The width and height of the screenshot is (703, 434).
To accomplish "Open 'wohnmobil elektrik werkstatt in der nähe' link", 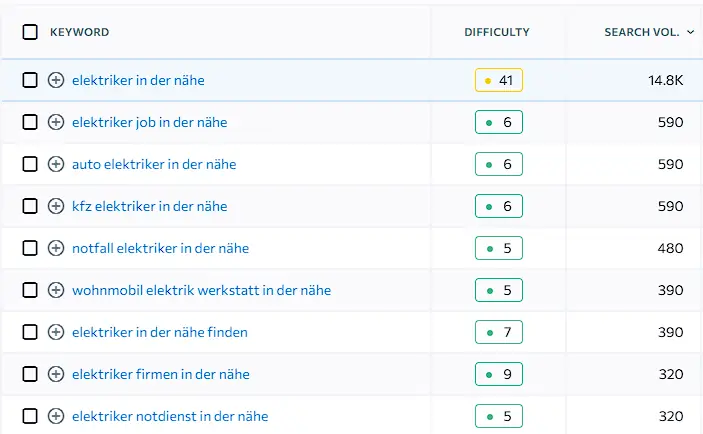I will (201, 290).
